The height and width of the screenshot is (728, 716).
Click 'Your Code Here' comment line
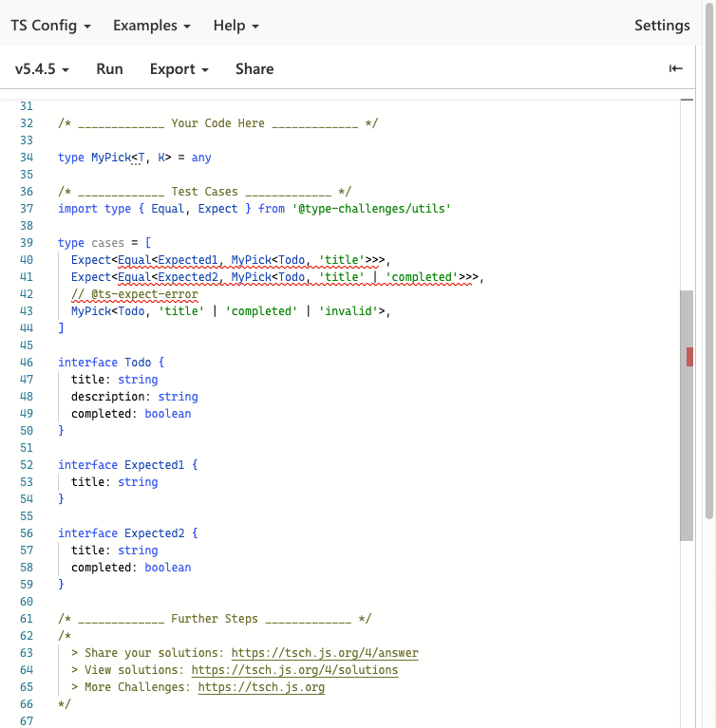click(x=217, y=123)
